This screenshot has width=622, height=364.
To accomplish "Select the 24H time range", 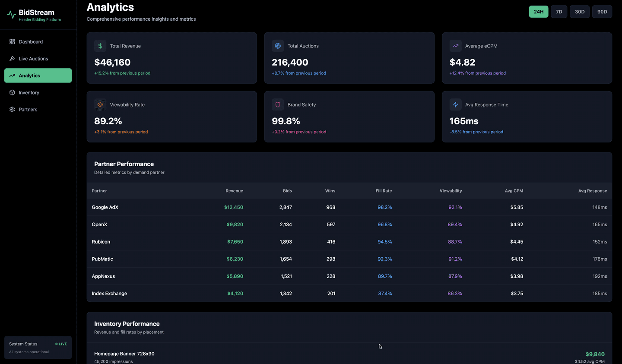I will (538, 12).
